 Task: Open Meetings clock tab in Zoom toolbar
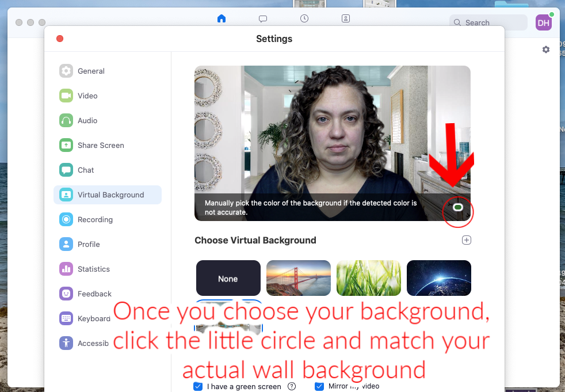click(x=304, y=18)
